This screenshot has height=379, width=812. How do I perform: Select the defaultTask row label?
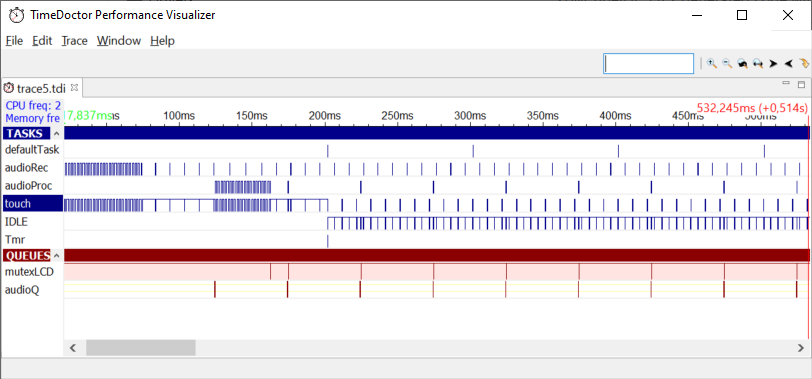(32, 150)
